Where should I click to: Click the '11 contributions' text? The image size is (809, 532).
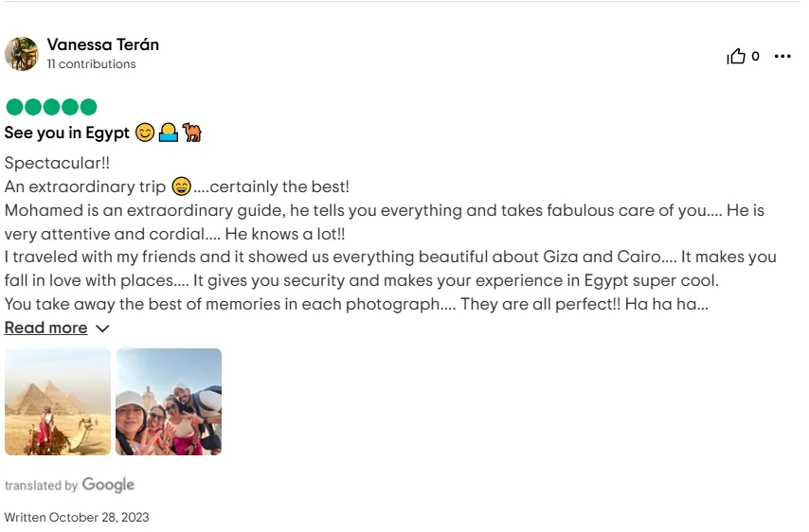click(91, 64)
